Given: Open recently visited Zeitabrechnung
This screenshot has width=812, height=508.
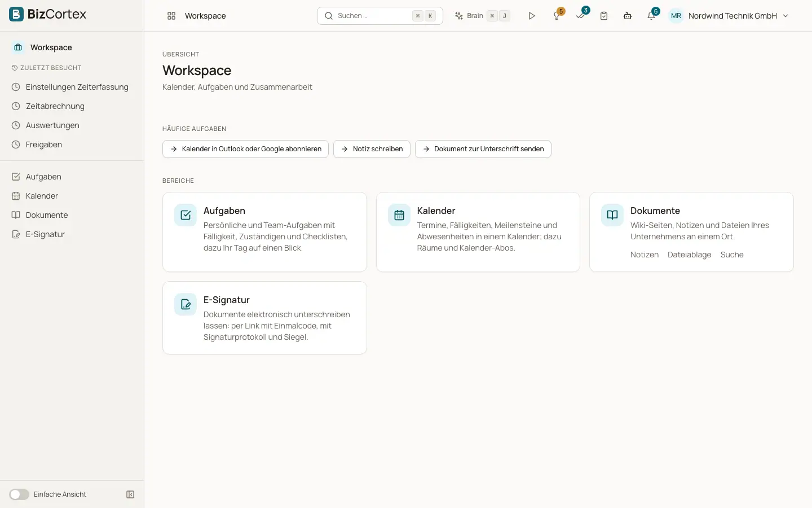Looking at the screenshot, I should coord(72,106).
